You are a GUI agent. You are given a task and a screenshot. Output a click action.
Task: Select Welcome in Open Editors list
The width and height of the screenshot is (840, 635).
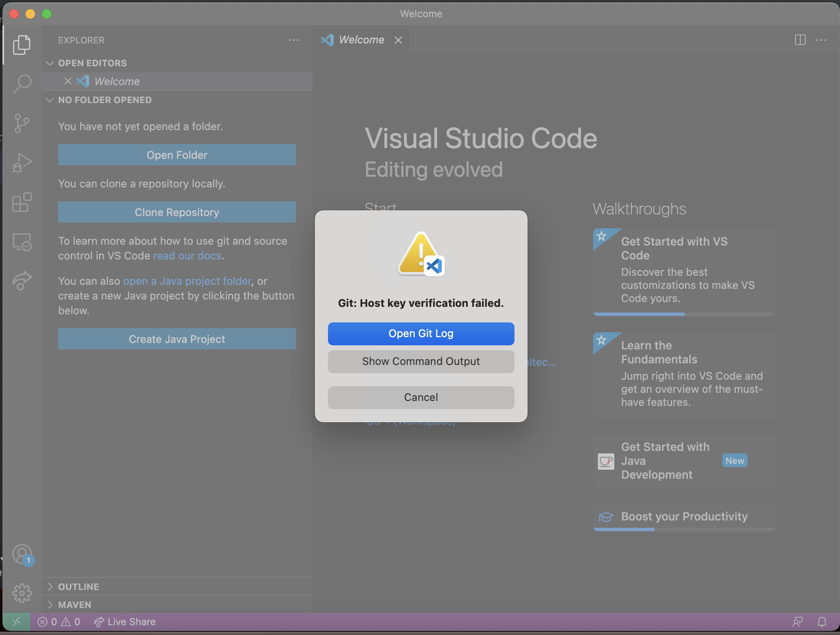[x=117, y=81]
